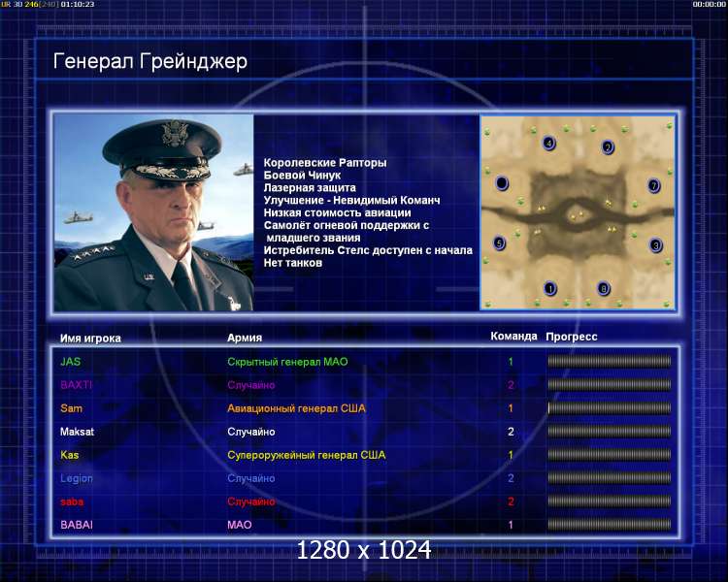Click start position marker 1 on minimap
The height and width of the screenshot is (582, 728).
point(549,289)
